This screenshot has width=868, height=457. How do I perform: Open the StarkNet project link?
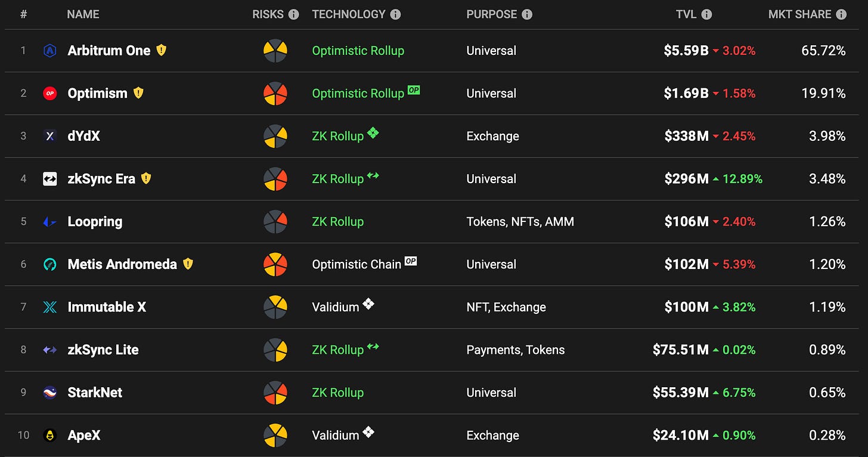[x=95, y=393]
